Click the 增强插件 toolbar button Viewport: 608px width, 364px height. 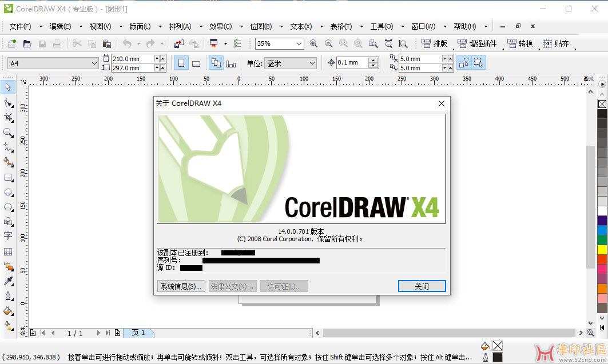pos(478,43)
